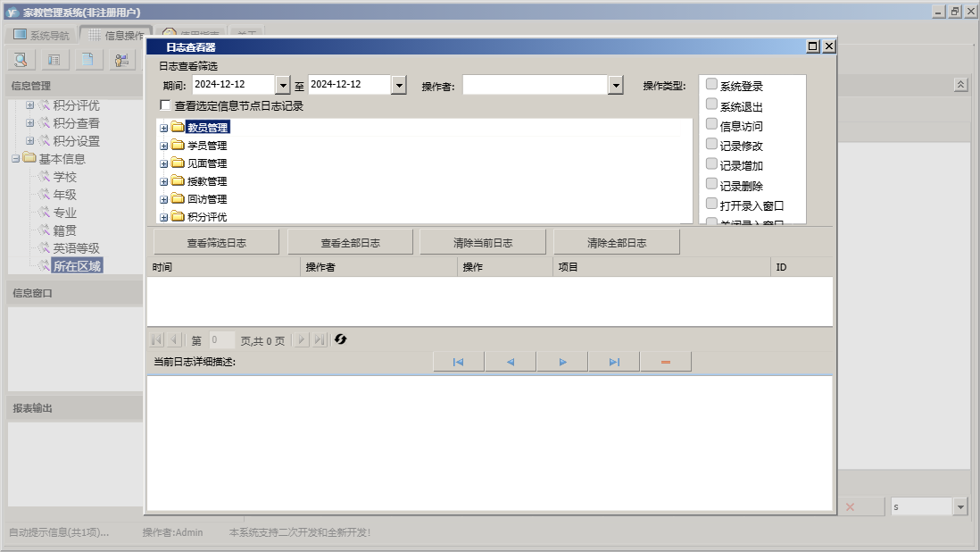Go to first page in log pager
The width and height of the screenshot is (980, 552).
(156, 339)
